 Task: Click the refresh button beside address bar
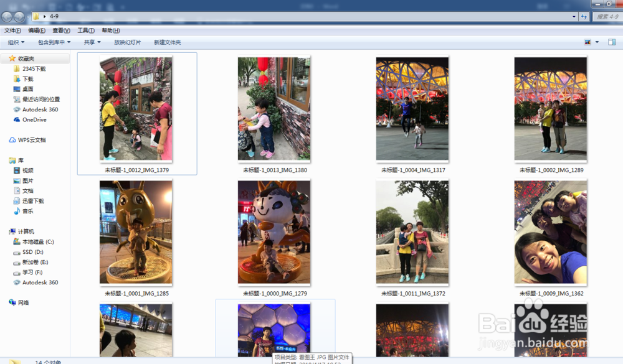[x=584, y=16]
